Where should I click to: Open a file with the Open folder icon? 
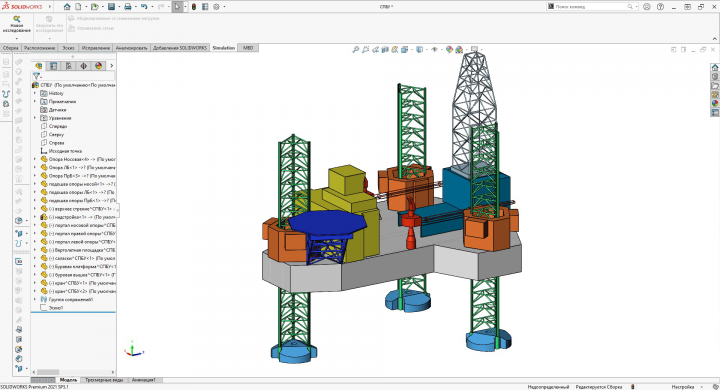pos(94,6)
